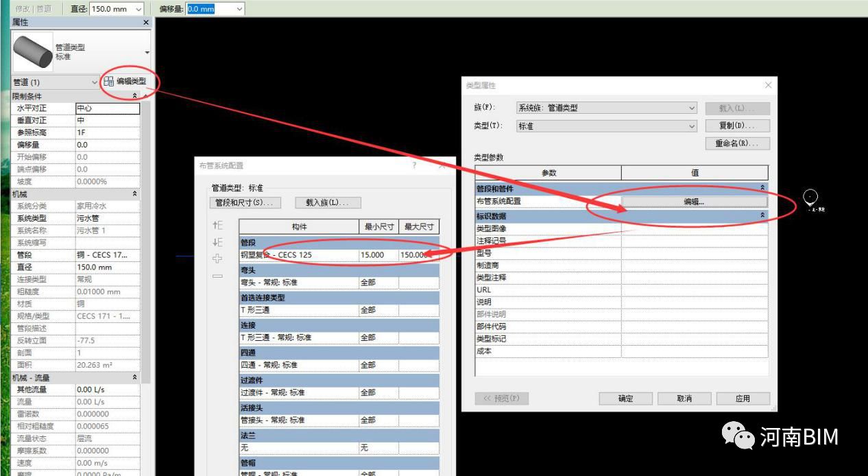Click the 载入族(L)... load family button
The width and height of the screenshot is (868, 476).
[x=328, y=203]
